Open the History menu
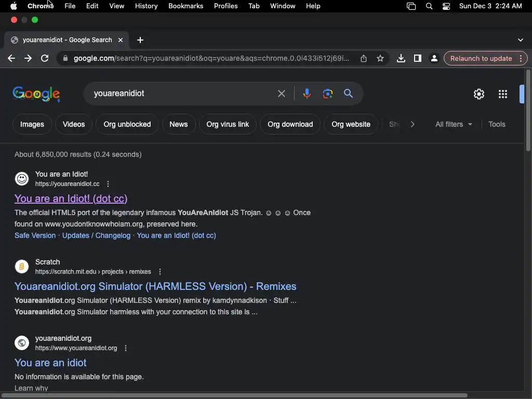This screenshot has width=532, height=399. 146,6
